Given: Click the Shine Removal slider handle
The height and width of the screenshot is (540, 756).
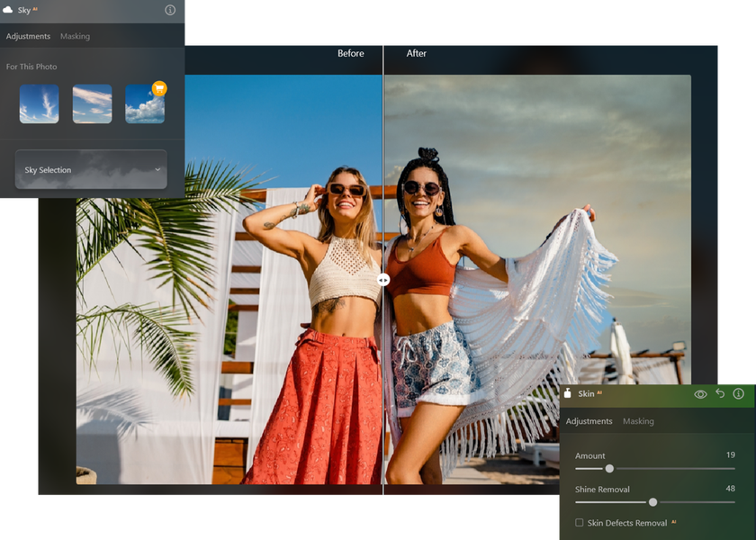Looking at the screenshot, I should (652, 501).
